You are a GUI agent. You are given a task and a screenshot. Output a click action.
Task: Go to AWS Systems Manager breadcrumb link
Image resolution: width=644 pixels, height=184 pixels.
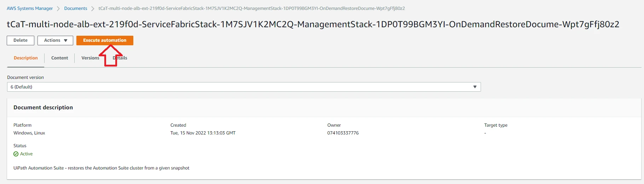(30, 8)
